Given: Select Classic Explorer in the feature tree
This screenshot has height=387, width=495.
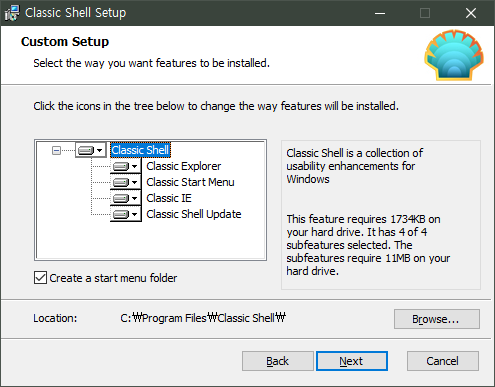Looking at the screenshot, I should [184, 166].
